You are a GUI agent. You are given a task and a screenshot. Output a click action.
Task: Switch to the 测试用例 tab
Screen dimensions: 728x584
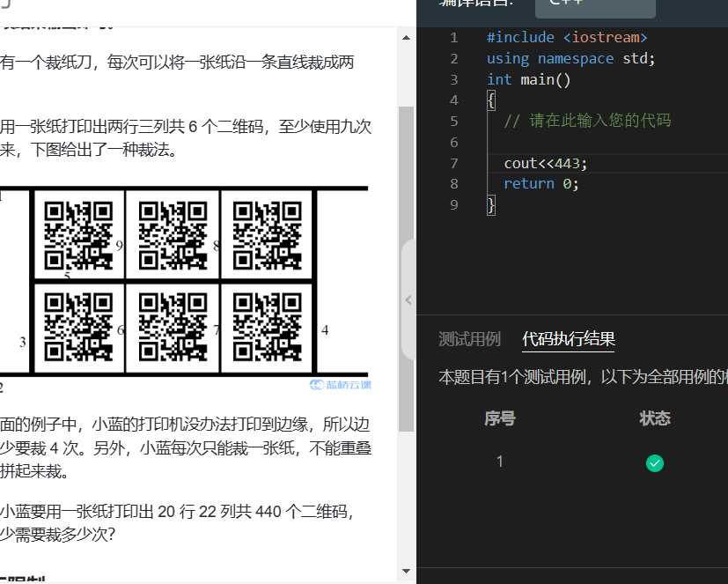click(469, 339)
